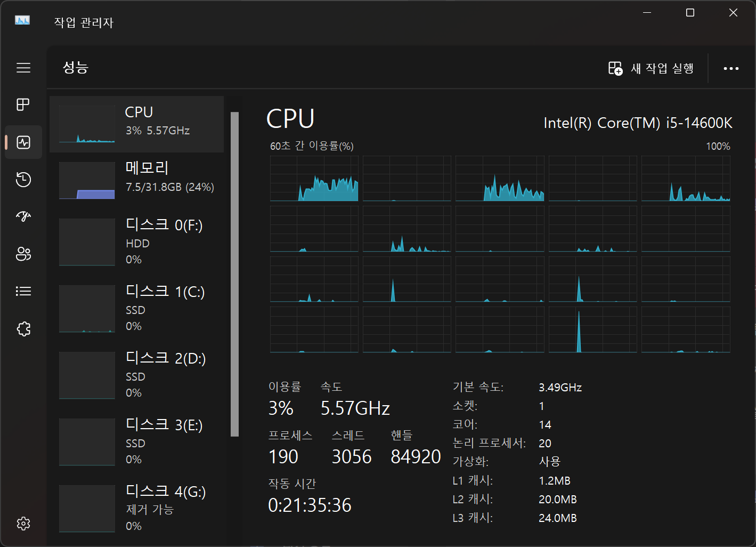Image resolution: width=756 pixels, height=547 pixels.
Task: Select 디스크 1(C:) SSD entry
Action: pyautogui.click(x=137, y=308)
